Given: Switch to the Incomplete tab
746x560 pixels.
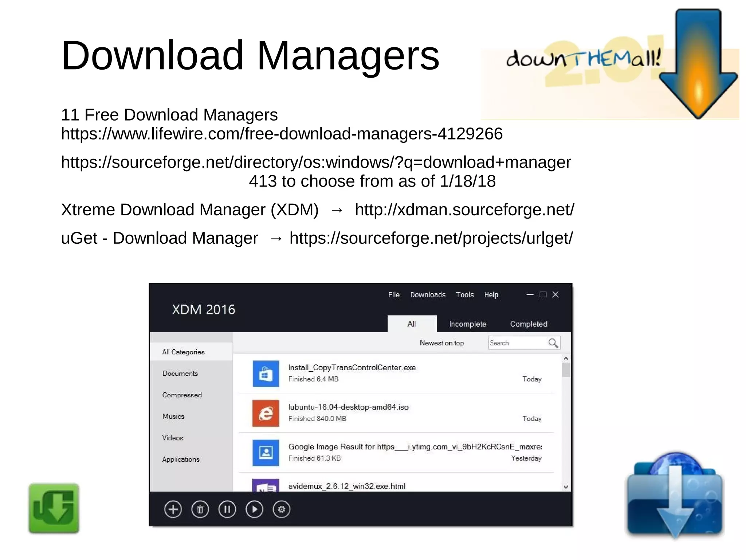Looking at the screenshot, I should 468,324.
